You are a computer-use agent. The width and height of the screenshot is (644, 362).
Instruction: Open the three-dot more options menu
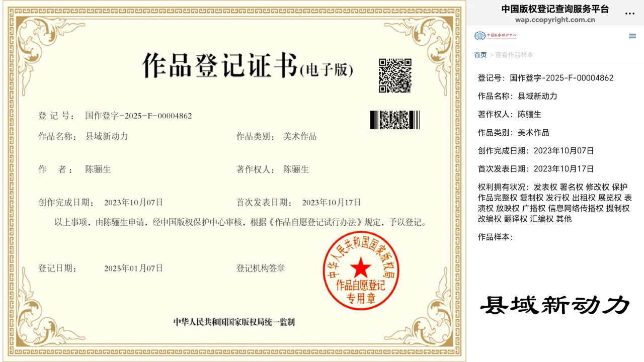(x=629, y=14)
